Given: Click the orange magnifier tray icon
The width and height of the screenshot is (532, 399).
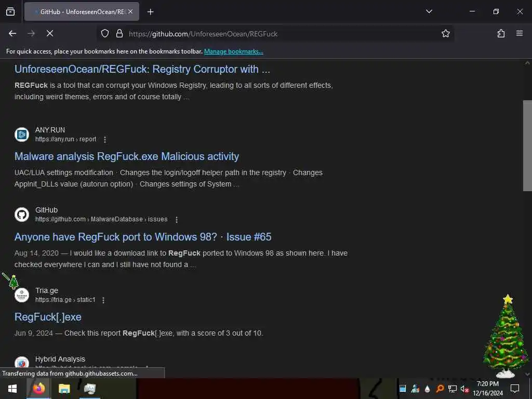Looking at the screenshot, I should click(x=440, y=389).
